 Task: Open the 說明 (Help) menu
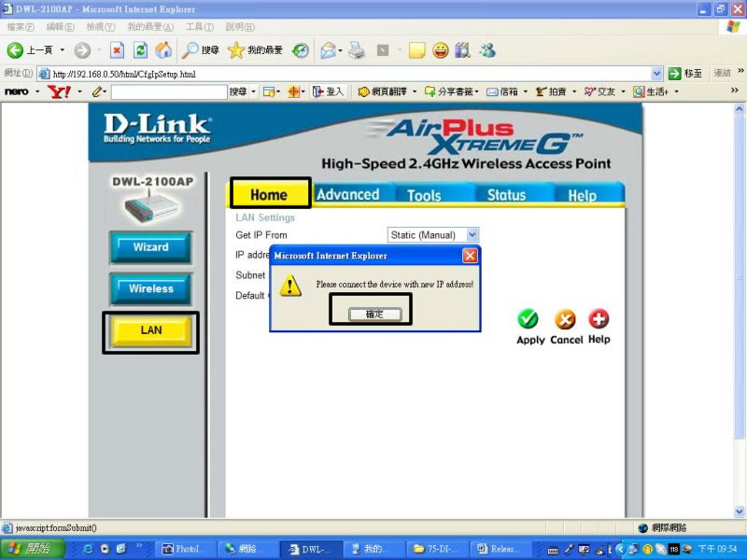tap(240, 27)
